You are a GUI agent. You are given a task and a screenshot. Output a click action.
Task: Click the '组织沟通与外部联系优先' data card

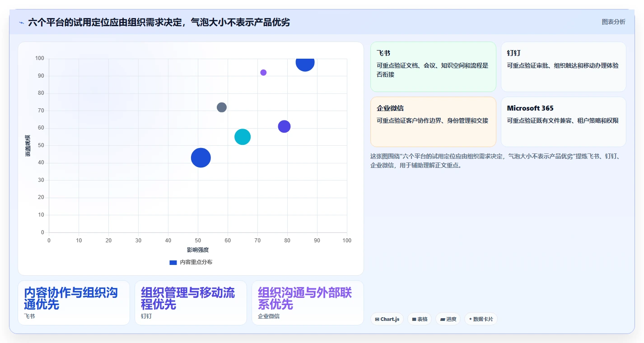(x=308, y=303)
